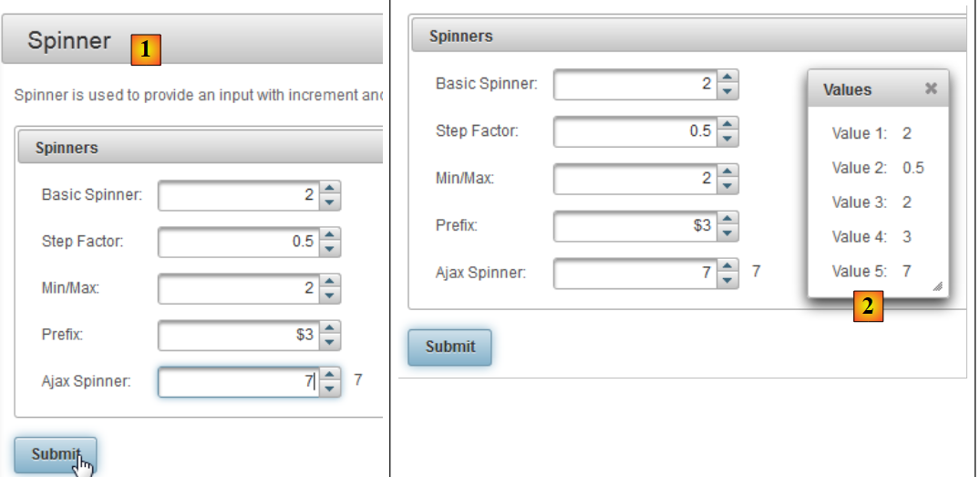Image resolution: width=980 pixels, height=477 pixels.
Task: Decrease the left panel Prefix spinner value
Action: pyautogui.click(x=331, y=342)
